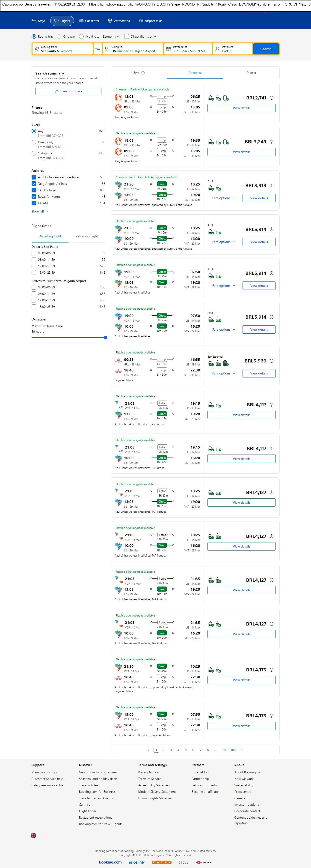This screenshot has height=868, width=311.
Task: Open the View summary button
Action: click(68, 91)
